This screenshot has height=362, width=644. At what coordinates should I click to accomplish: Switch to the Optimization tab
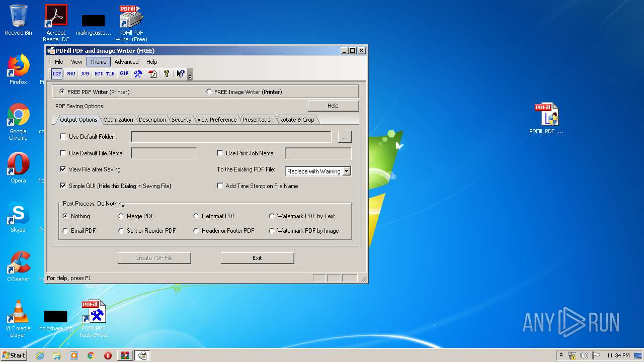click(118, 120)
